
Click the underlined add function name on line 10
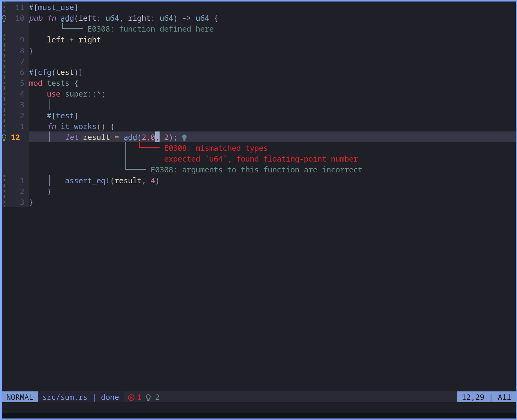(67, 18)
